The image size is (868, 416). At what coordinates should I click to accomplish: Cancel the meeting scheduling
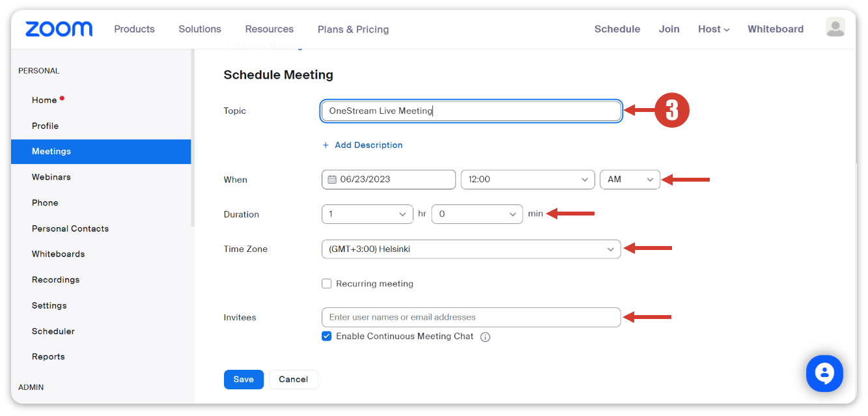pos(293,380)
